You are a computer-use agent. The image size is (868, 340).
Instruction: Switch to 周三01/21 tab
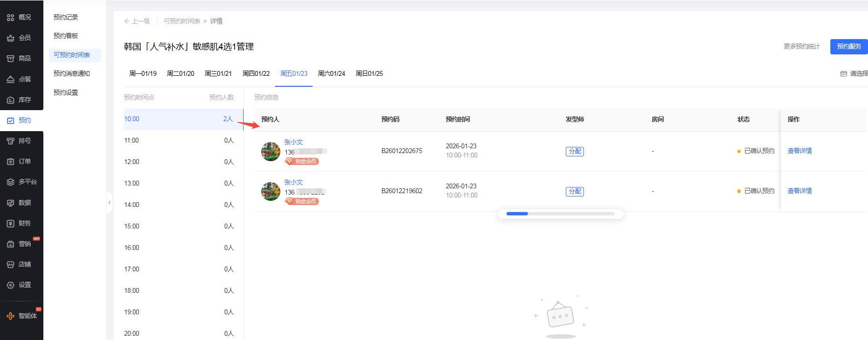pos(218,73)
